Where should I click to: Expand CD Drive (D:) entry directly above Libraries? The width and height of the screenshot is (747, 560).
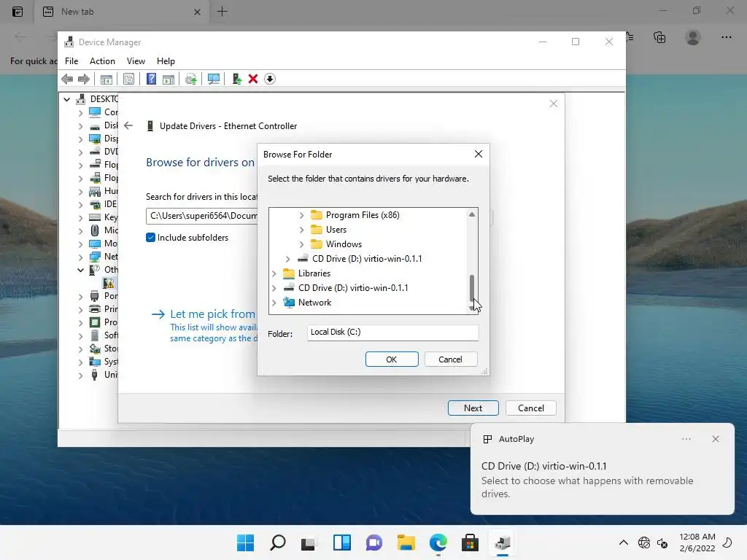[287, 259]
